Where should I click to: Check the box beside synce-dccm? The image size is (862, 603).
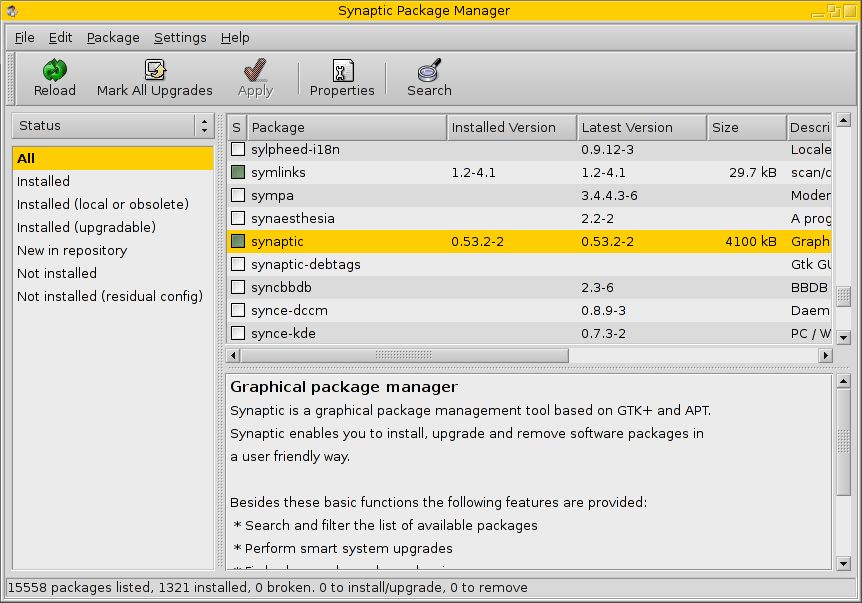(x=236, y=310)
